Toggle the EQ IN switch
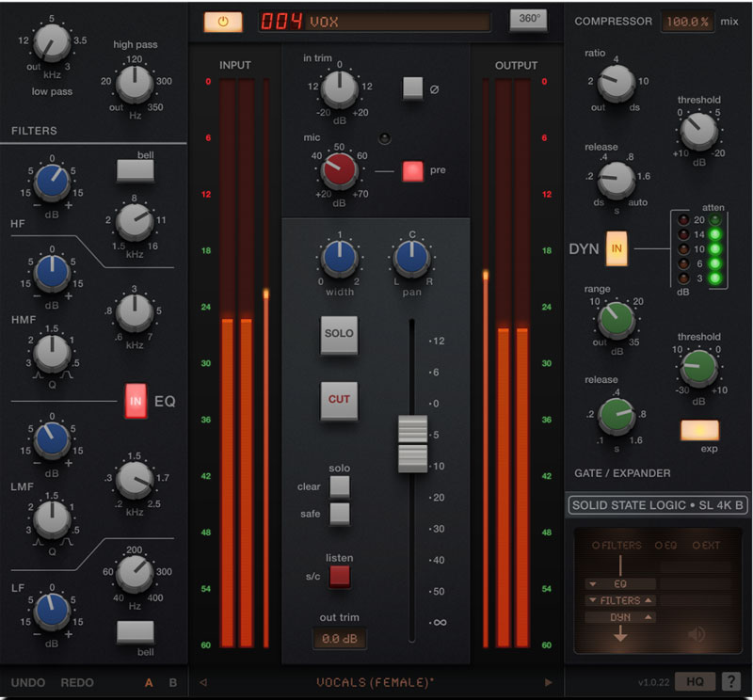The width and height of the screenshot is (753, 700). coord(136,401)
